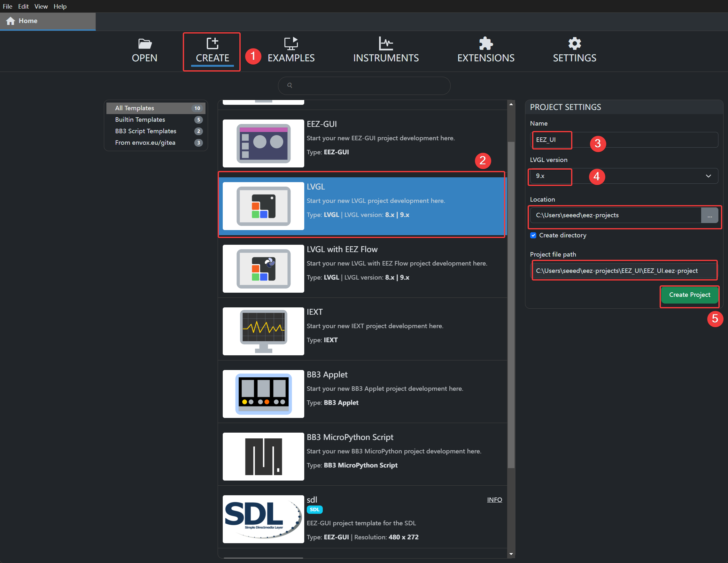Select Builtin Templates category

click(140, 120)
